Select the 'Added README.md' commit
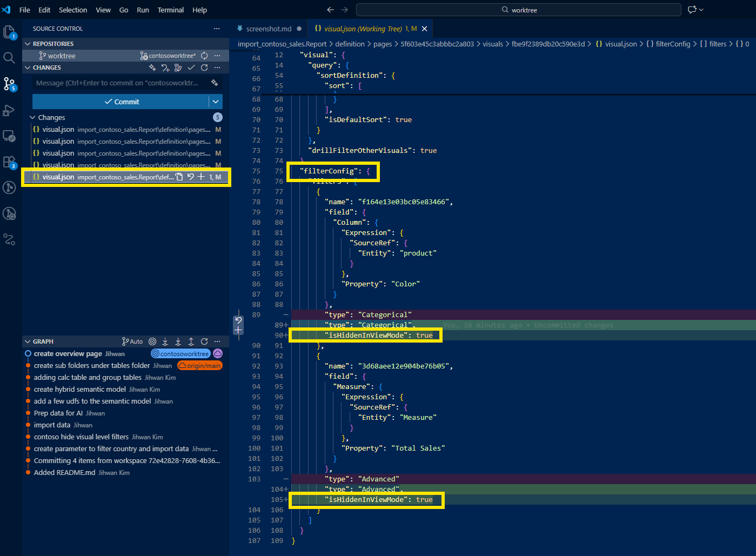 [x=126, y=473]
